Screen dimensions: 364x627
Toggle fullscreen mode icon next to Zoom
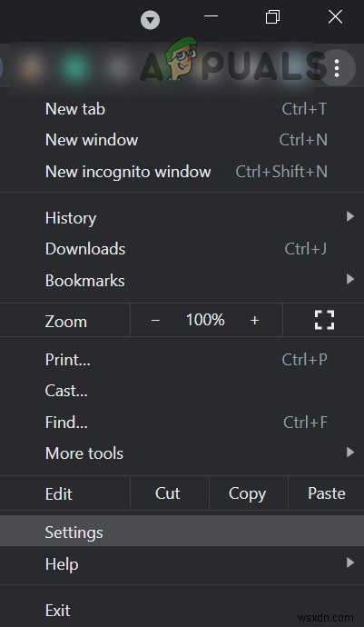tap(324, 320)
